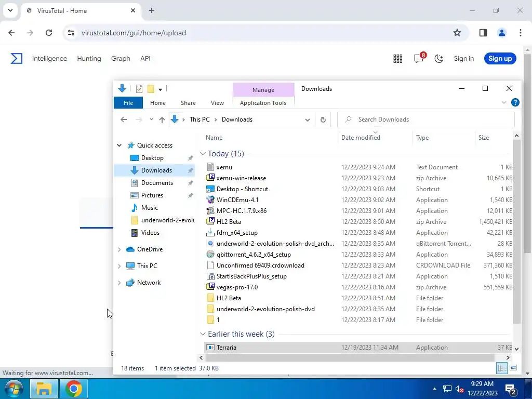
Task: Select the fdm_x64_setup file
Action: click(x=237, y=233)
